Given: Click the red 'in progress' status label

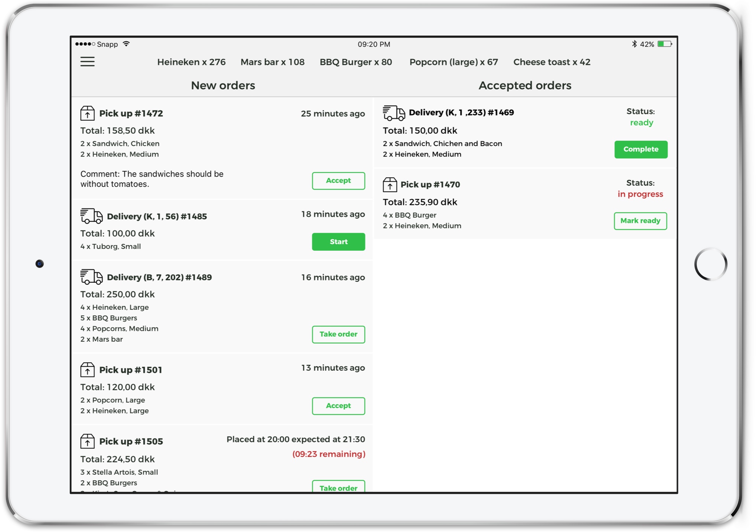Looking at the screenshot, I should 640,194.
